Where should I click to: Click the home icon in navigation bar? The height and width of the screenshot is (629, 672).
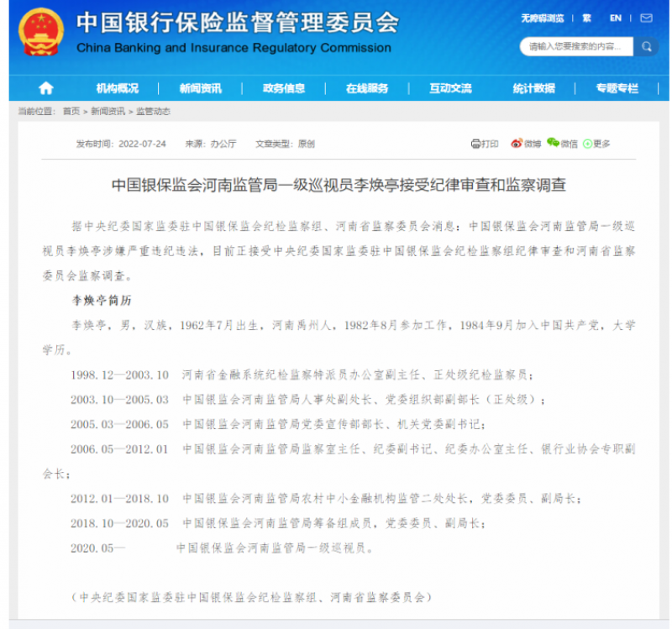click(x=46, y=88)
